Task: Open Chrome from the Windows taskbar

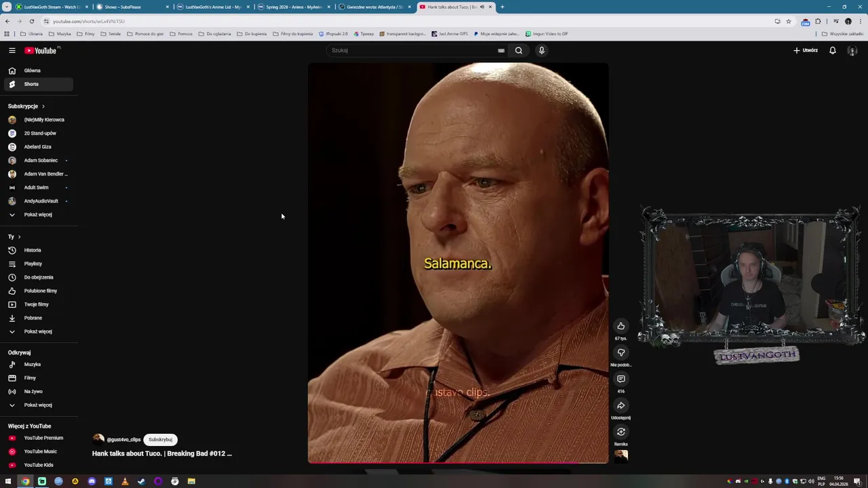Action: pos(25,481)
